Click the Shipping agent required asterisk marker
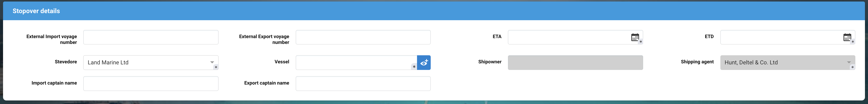The image size is (868, 104). click(x=853, y=67)
